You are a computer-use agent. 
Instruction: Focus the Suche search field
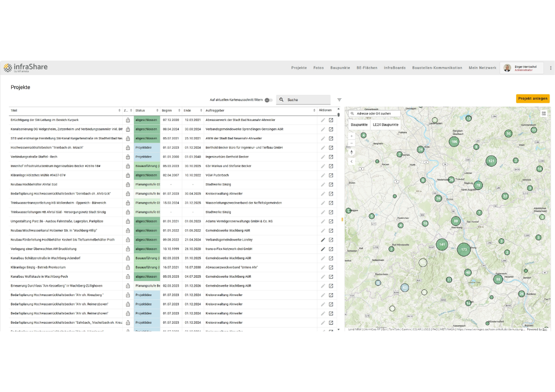click(304, 100)
